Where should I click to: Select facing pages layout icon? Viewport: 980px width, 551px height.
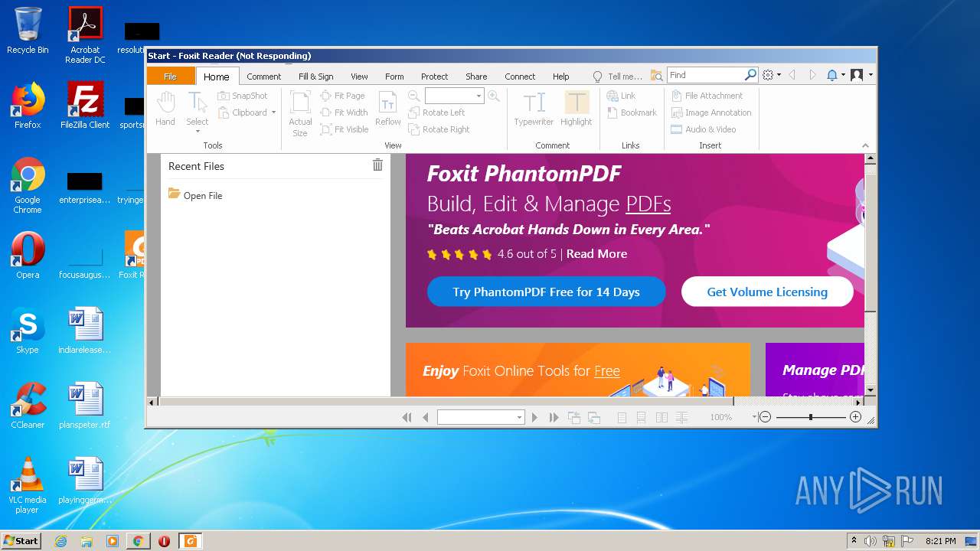click(661, 417)
